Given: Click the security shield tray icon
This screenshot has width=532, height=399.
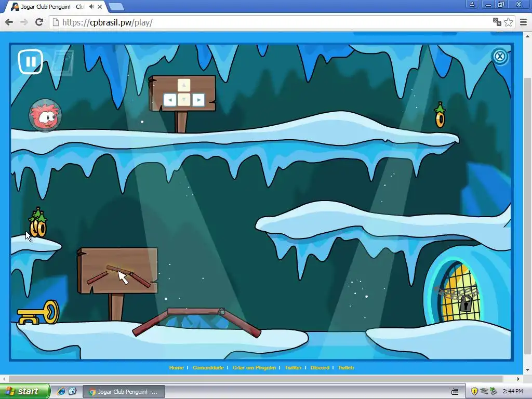Looking at the screenshot, I should click(475, 392).
